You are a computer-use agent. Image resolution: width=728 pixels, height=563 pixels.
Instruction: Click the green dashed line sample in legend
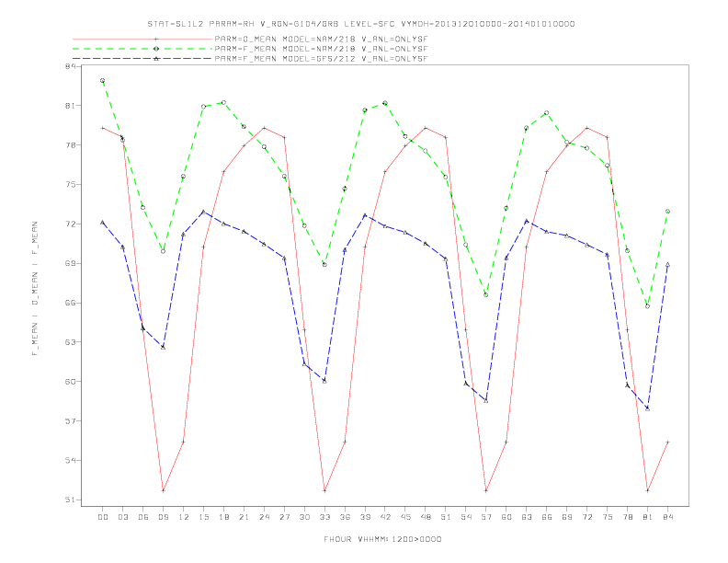[142, 49]
